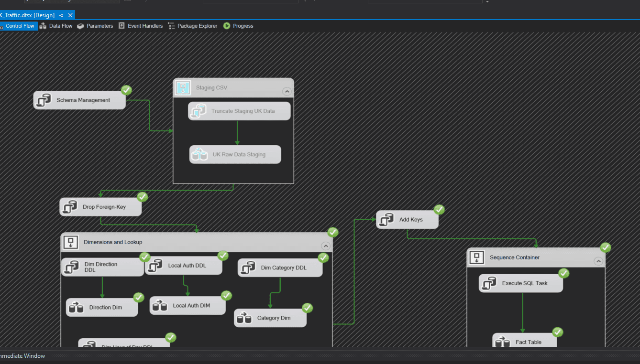The image size is (640, 364).
Task: Select the Fact Table label
Action: [x=529, y=342]
